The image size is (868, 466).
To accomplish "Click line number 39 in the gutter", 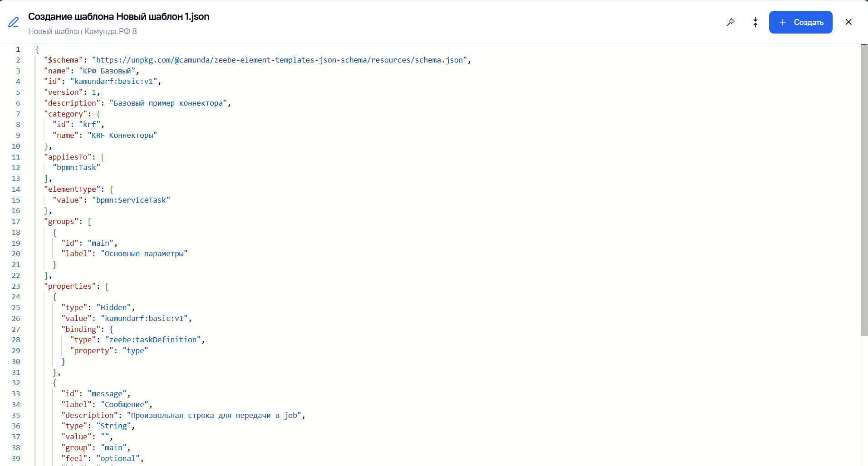I will (x=16, y=458).
